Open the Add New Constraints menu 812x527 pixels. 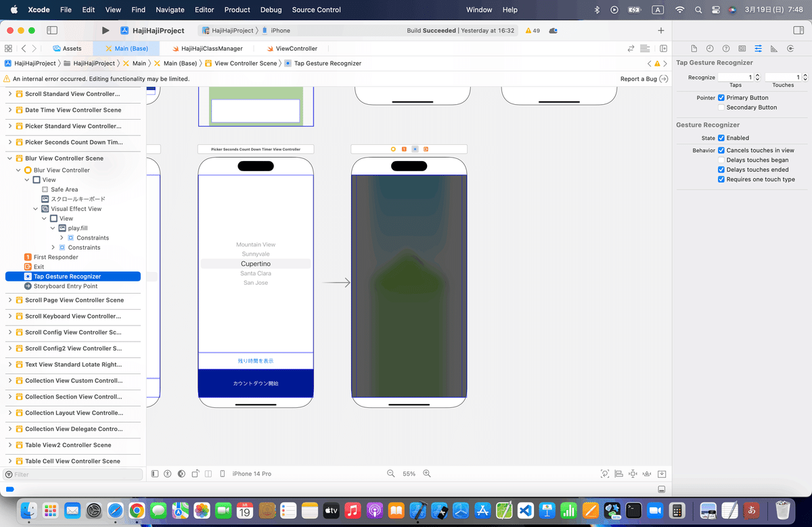[x=633, y=474]
